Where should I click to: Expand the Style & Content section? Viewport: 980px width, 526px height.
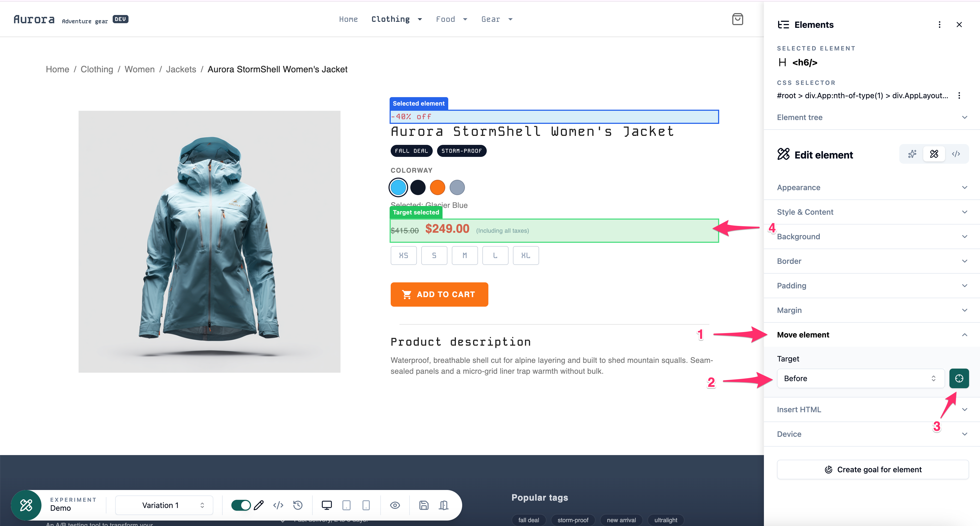[872, 212]
